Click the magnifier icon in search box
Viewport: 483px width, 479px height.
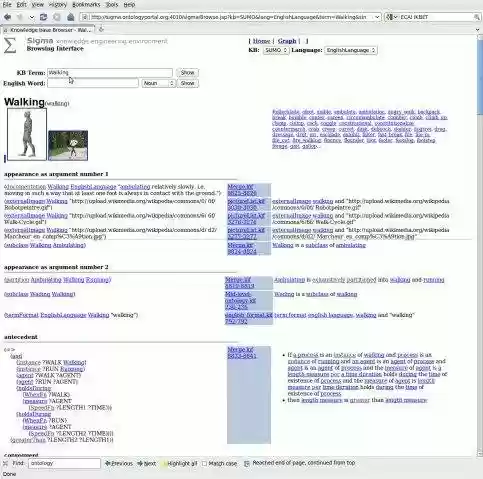pos(477,17)
